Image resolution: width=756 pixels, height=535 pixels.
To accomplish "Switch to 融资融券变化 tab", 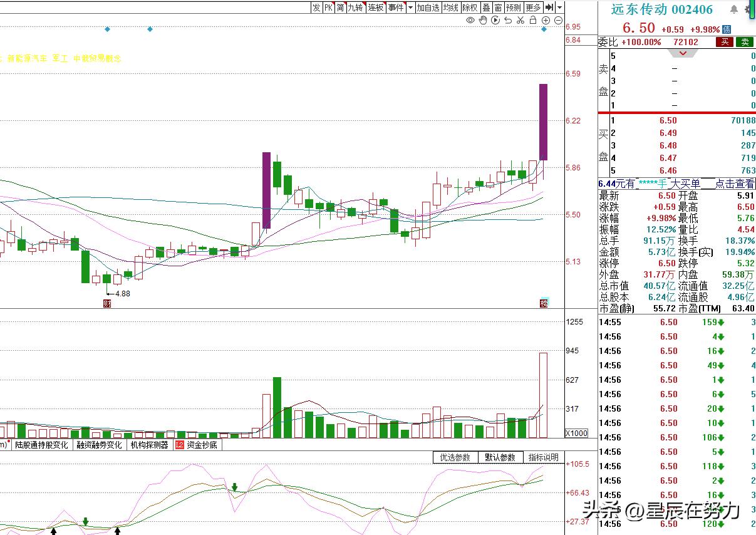I will click(100, 445).
